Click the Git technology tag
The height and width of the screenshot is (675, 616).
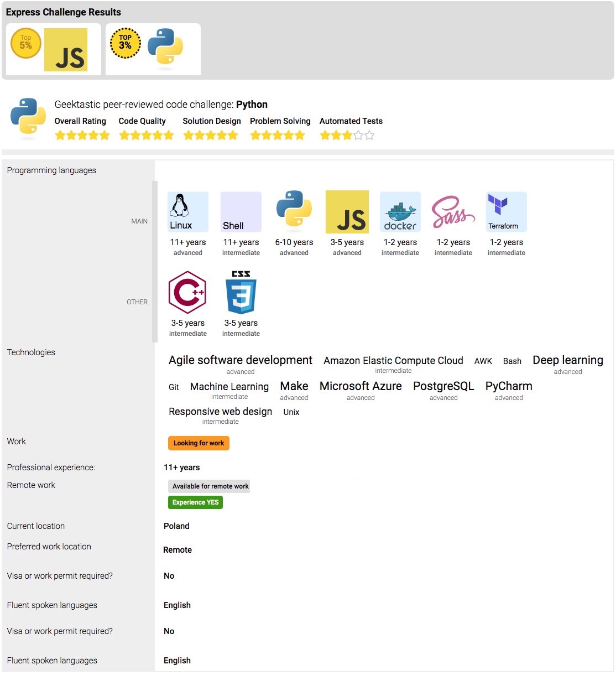coord(174,387)
